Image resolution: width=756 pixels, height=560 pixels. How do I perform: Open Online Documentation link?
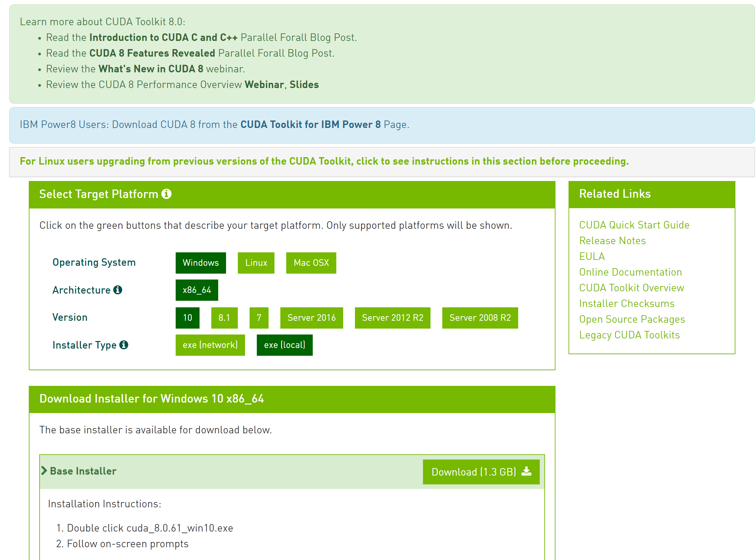tap(630, 272)
